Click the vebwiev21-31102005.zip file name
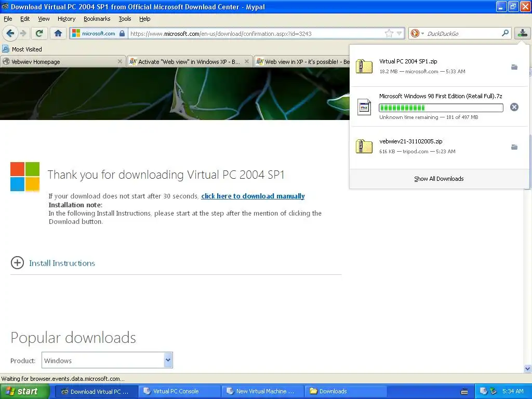 (411, 141)
